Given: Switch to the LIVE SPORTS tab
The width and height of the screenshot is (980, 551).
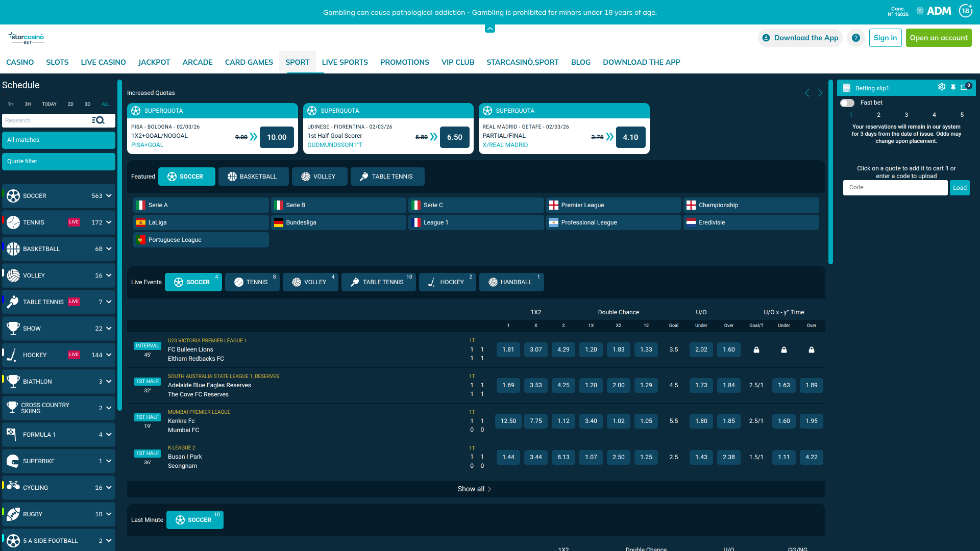Looking at the screenshot, I should 345,62.
